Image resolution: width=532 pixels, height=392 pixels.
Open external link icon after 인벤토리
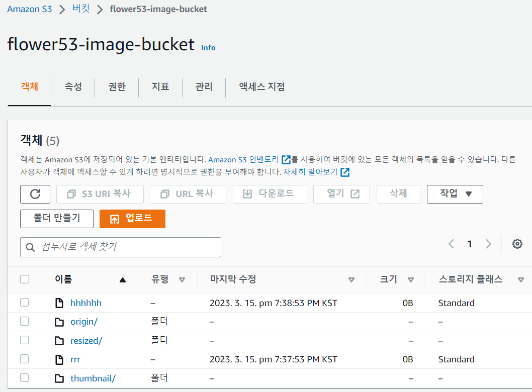286,159
